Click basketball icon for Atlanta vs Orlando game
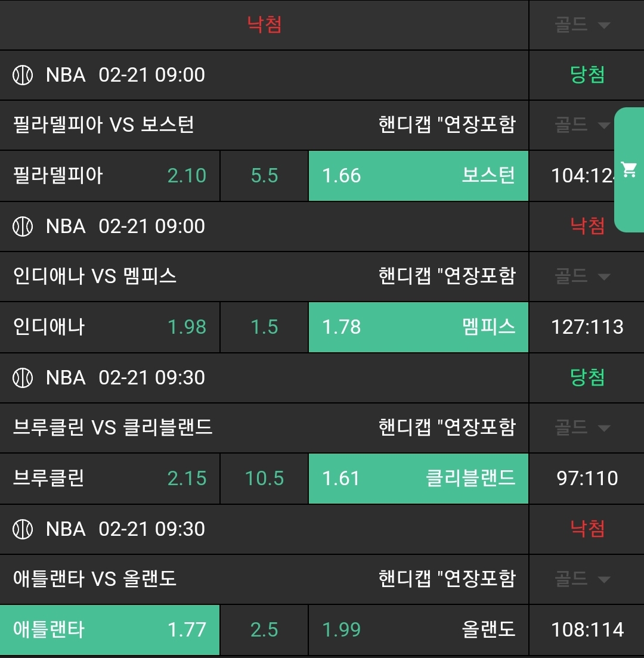This screenshot has height=658, width=644. [23, 529]
